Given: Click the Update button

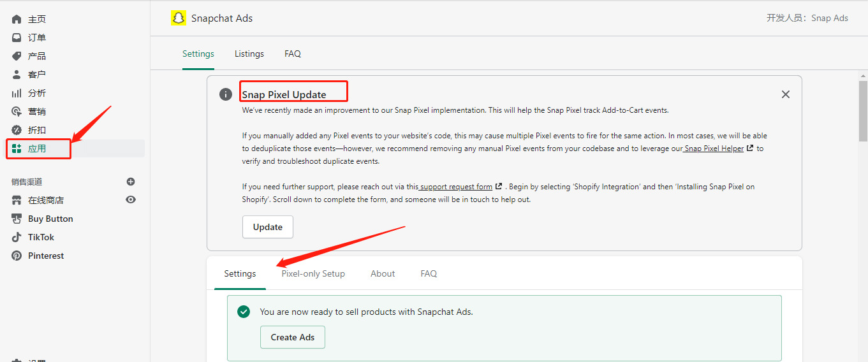Looking at the screenshot, I should tap(268, 227).
